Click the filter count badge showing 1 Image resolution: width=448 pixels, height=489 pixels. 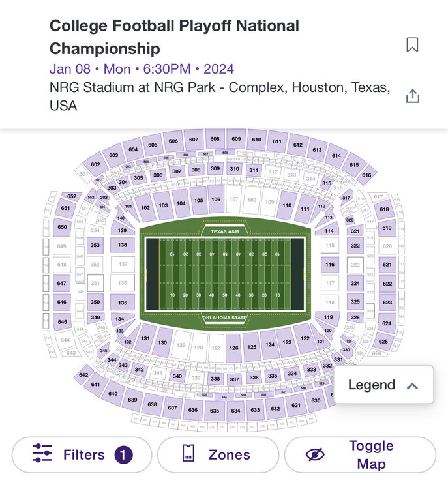124,454
